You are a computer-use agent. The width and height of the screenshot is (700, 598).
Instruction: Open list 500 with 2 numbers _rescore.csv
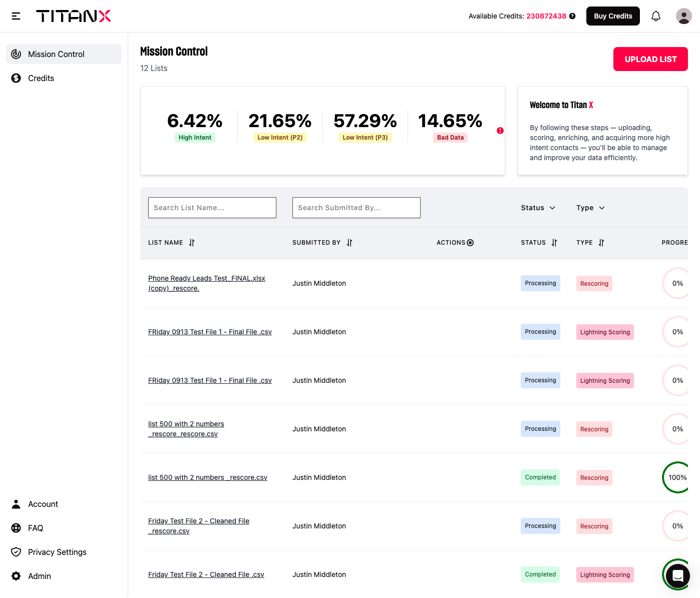[x=208, y=477]
